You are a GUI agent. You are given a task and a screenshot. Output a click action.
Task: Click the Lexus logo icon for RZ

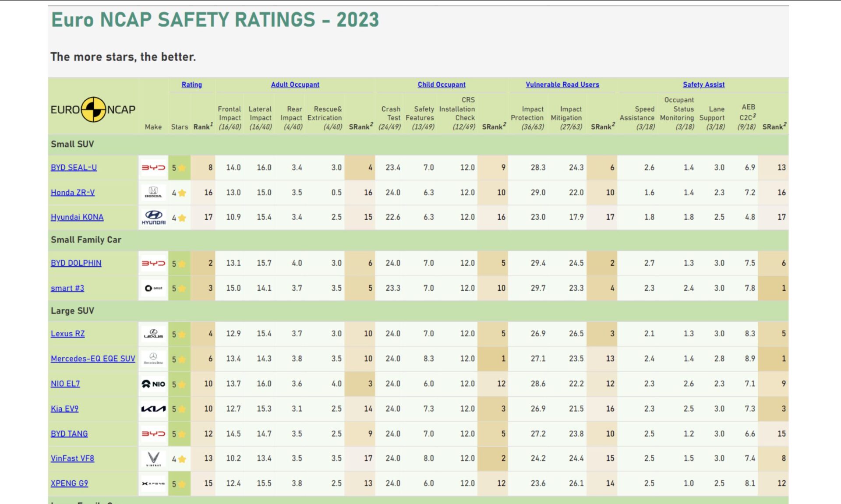point(152,334)
